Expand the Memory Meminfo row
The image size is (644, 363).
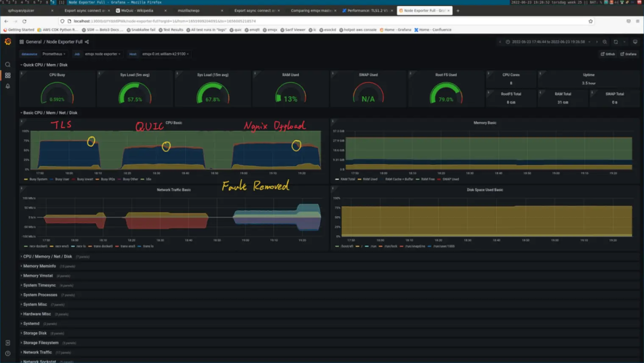[x=40, y=266]
